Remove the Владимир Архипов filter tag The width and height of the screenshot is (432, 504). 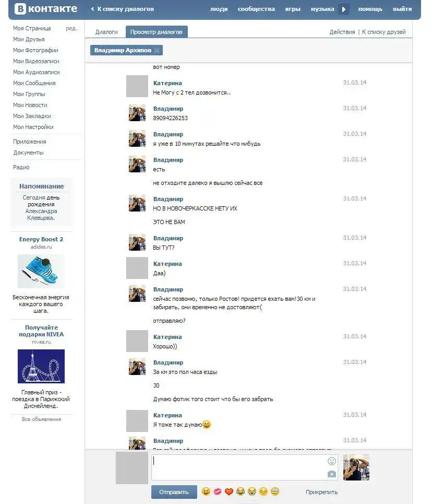tap(157, 51)
